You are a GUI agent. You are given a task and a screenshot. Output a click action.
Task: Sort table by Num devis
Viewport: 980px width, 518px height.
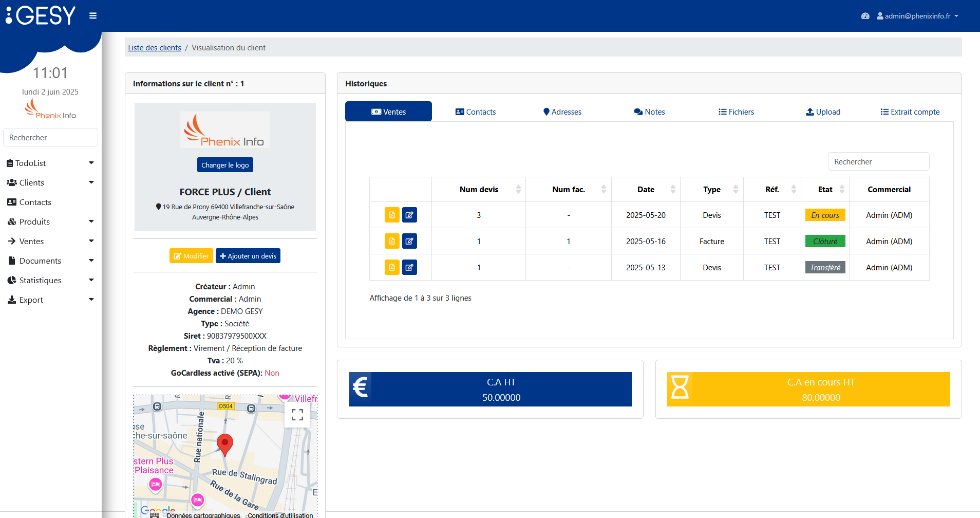point(479,190)
